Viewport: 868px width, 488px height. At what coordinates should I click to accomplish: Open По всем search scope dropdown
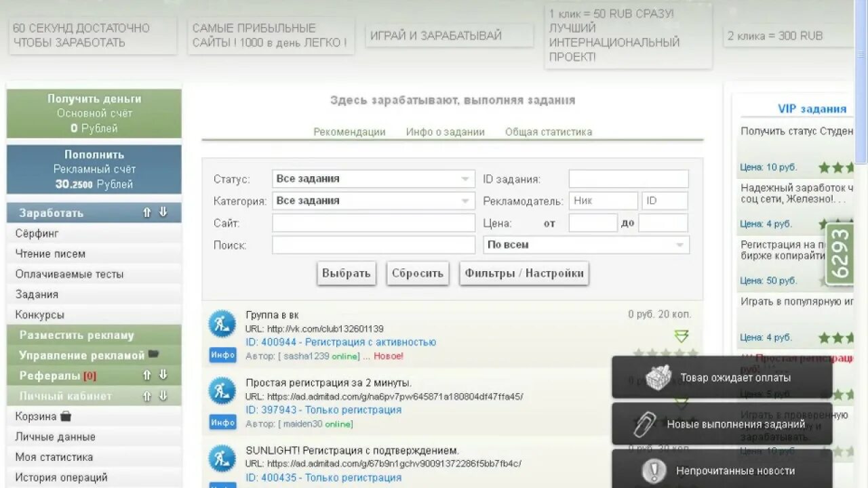[586, 245]
